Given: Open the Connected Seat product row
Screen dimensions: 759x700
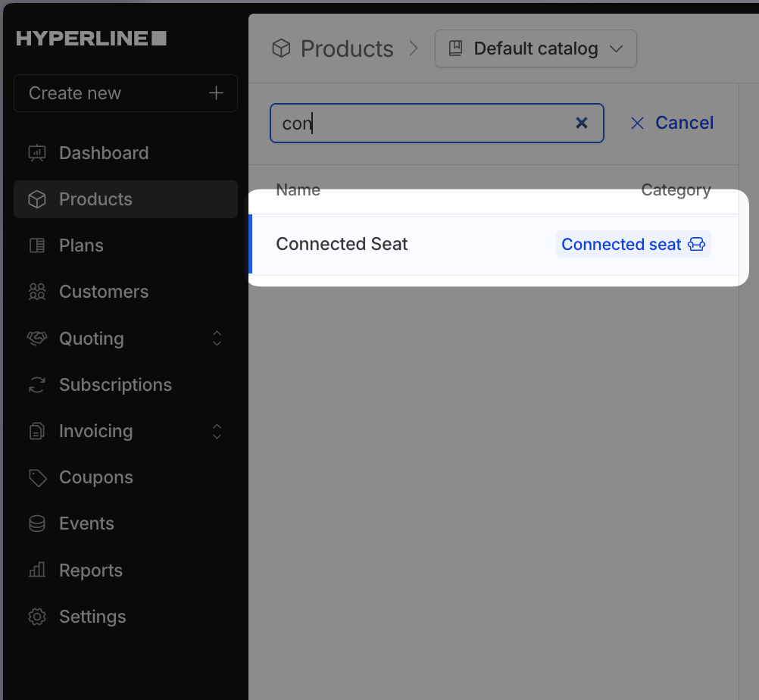Looking at the screenshot, I should (495, 245).
